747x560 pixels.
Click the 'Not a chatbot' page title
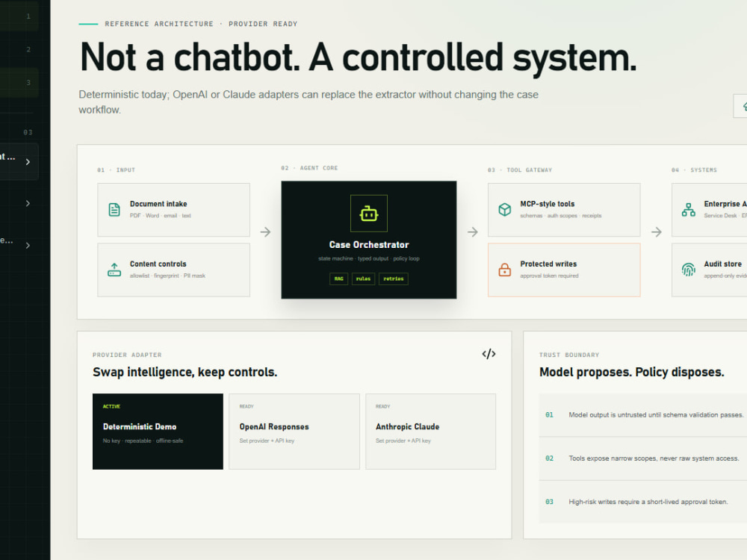(359, 57)
